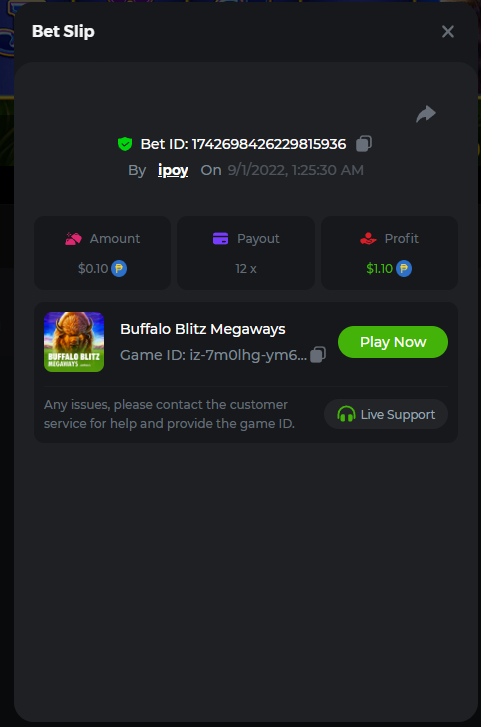The width and height of the screenshot is (481, 727).
Task: Click the share arrow icon
Action: (x=426, y=114)
